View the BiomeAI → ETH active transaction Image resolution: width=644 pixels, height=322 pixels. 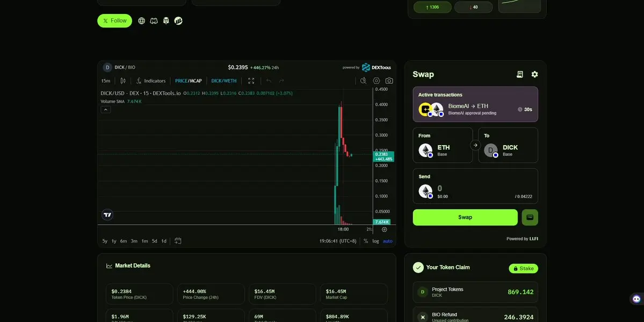point(475,104)
